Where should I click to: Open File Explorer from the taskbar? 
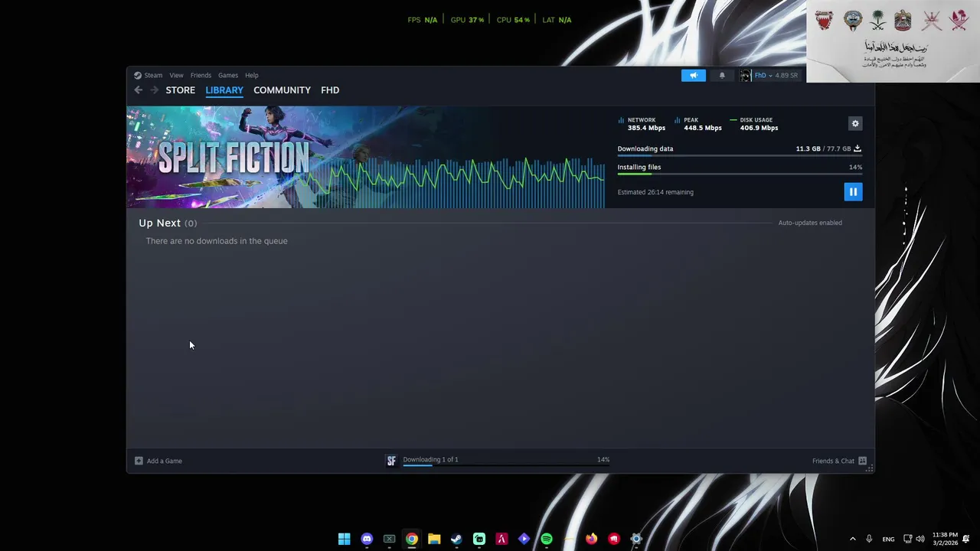coord(434,539)
